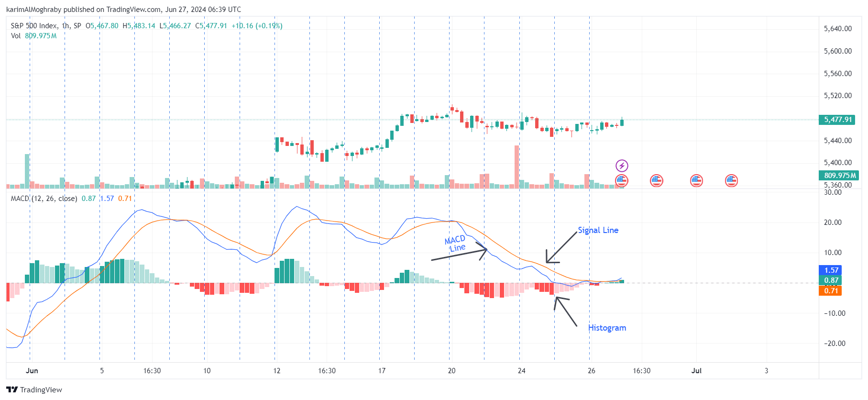Viewport: 868px width, 400px height.
Task: Click the 17 date label on the time axis
Action: [x=382, y=371]
